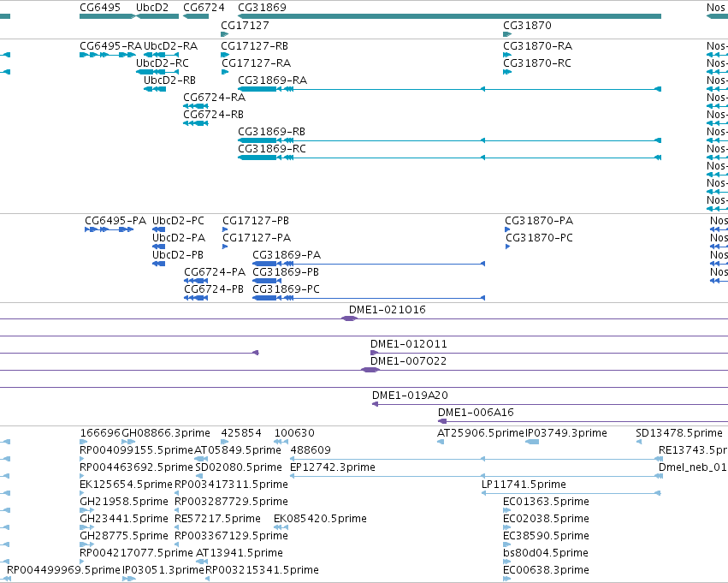Select clone DME1-006A16 label
This screenshot has height=583, width=728.
[476, 413]
